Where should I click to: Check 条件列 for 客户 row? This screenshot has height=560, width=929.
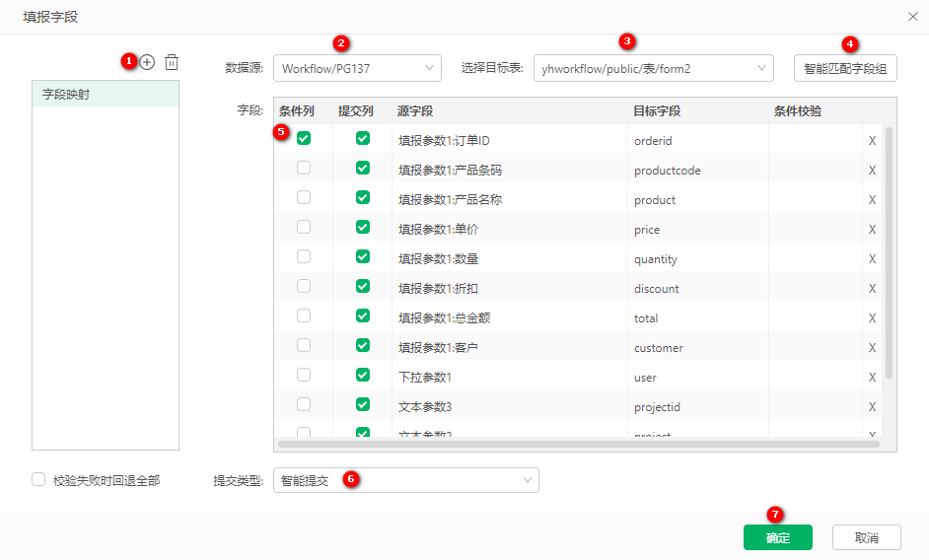304,345
